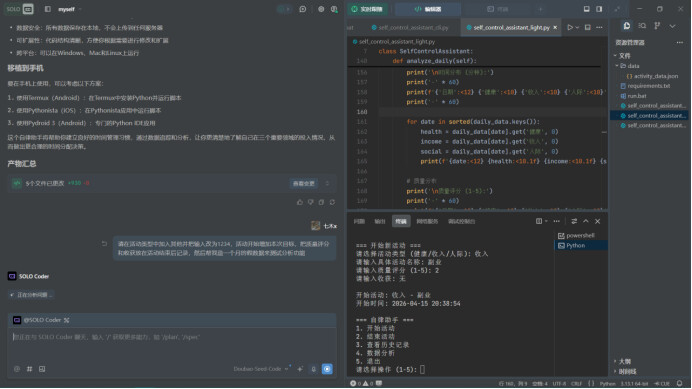Click the split editor icon
Image resolution: width=692 pixels, height=389 pixels.
tap(587, 27)
